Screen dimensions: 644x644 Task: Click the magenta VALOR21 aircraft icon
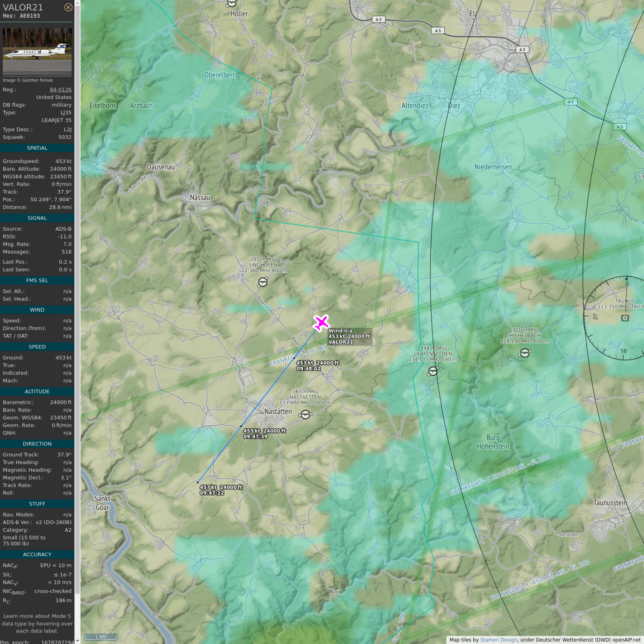point(321,323)
